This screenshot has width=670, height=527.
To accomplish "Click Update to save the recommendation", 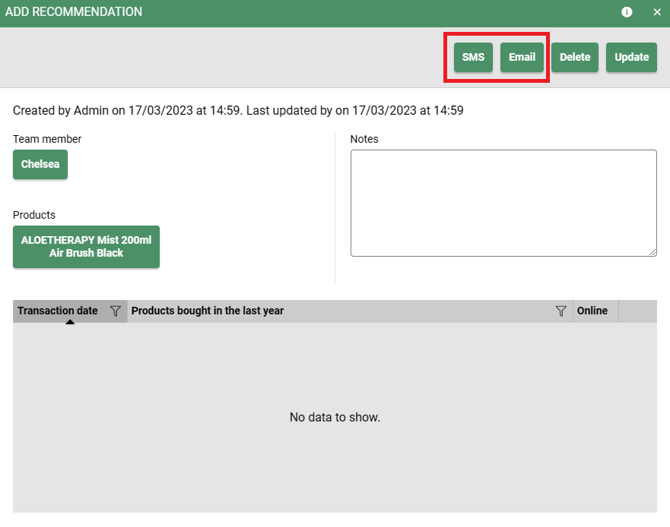I will click(631, 57).
